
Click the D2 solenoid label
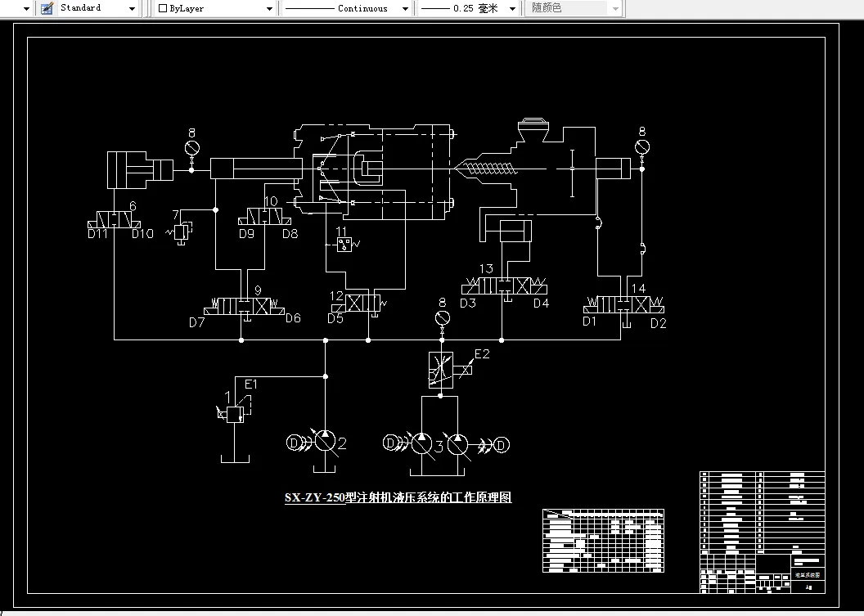[x=659, y=323]
